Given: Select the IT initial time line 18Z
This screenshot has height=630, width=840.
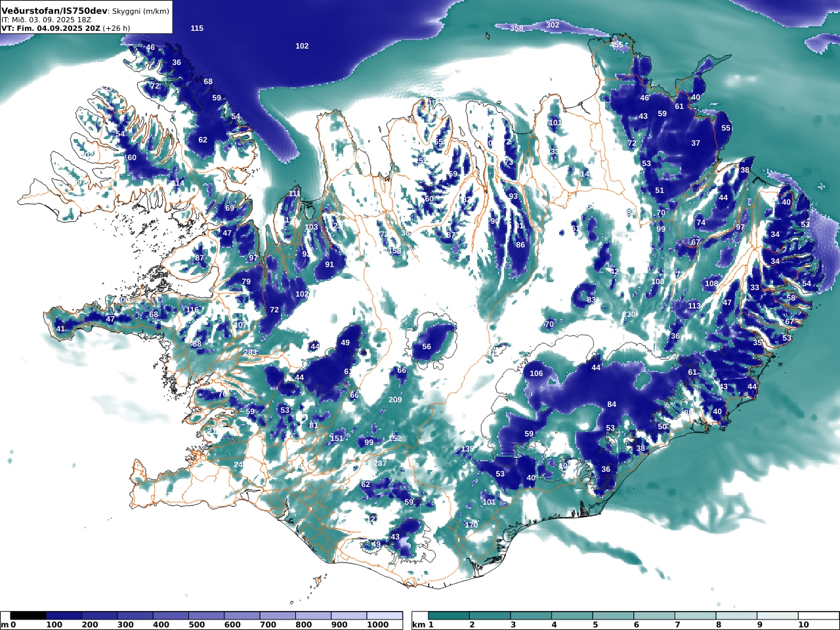Looking at the screenshot, I should [46, 20].
